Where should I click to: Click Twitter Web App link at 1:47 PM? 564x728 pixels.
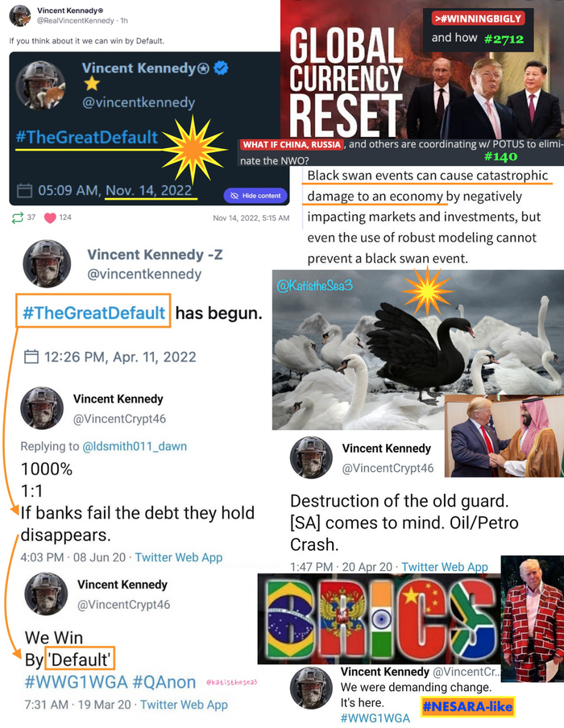click(445, 567)
